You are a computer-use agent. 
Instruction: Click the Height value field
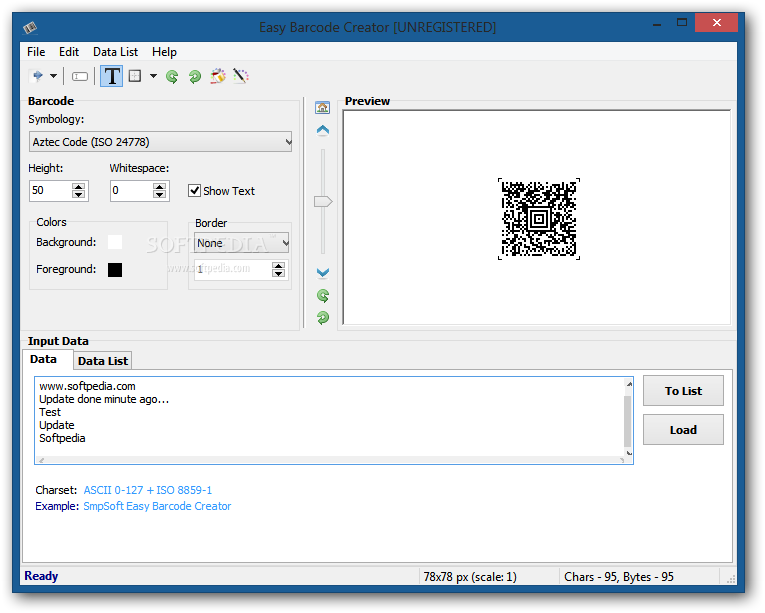[51, 190]
